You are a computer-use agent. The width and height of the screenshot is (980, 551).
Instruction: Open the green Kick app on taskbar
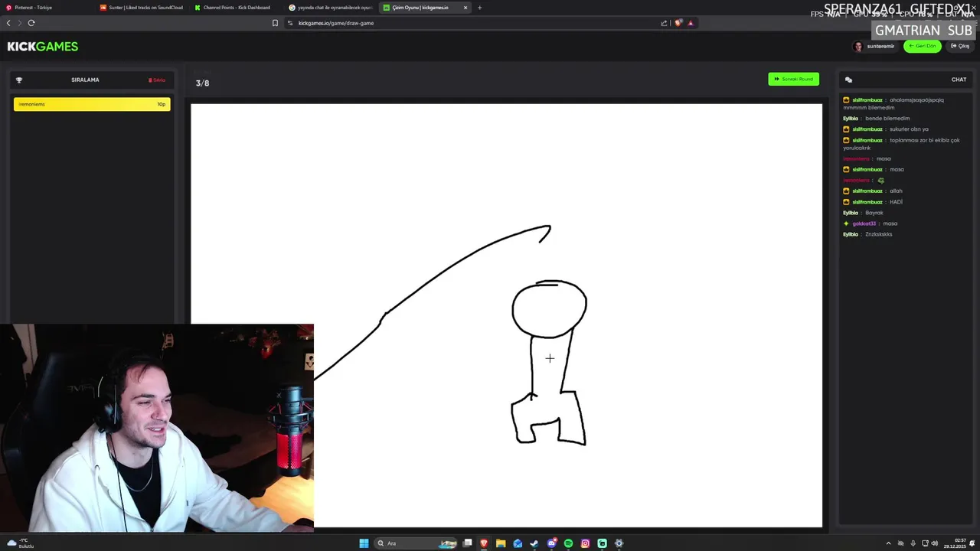[x=602, y=543]
